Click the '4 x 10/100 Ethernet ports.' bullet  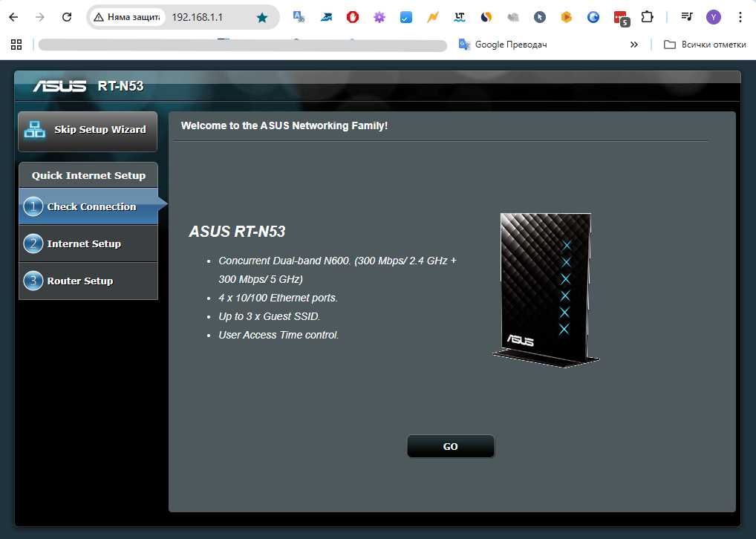pyautogui.click(x=278, y=298)
